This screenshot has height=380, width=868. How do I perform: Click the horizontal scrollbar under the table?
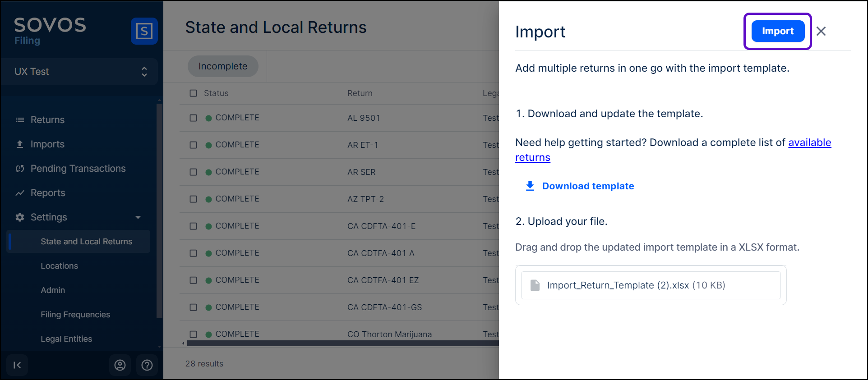click(343, 343)
